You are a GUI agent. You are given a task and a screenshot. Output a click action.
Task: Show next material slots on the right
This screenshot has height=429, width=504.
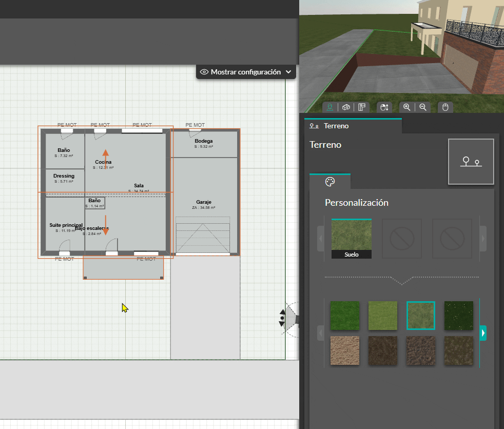pos(483,239)
